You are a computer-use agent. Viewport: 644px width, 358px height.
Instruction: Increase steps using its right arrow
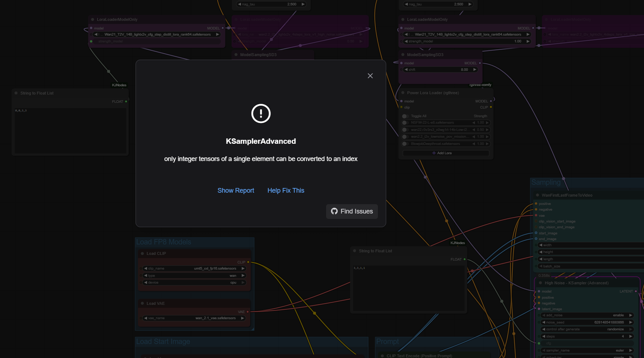point(631,336)
